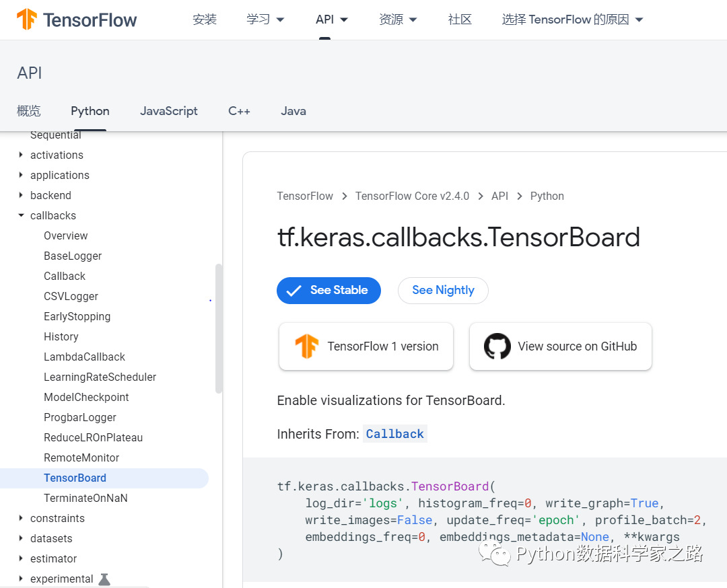Click the See Stable button
The width and height of the screenshot is (727, 588).
tap(328, 291)
